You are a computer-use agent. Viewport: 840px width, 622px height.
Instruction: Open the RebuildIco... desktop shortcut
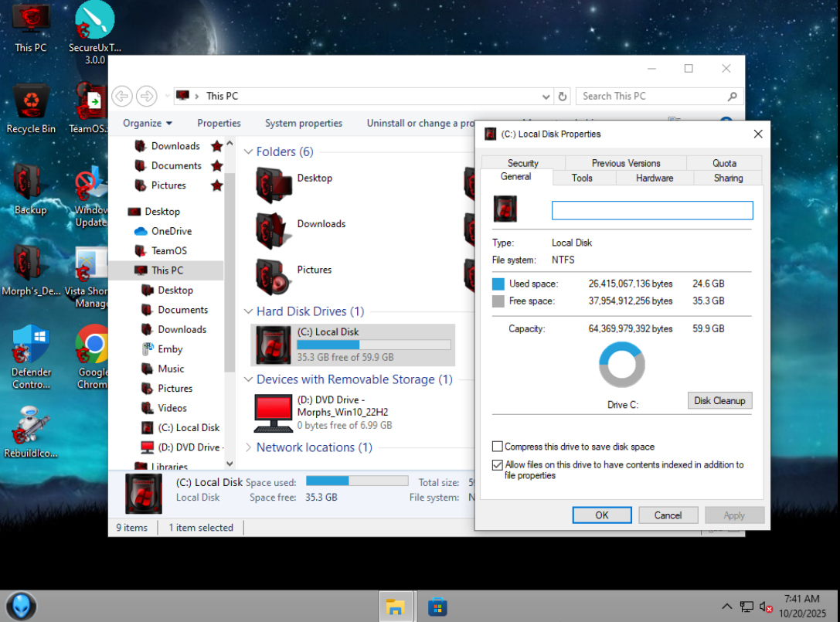(x=31, y=433)
